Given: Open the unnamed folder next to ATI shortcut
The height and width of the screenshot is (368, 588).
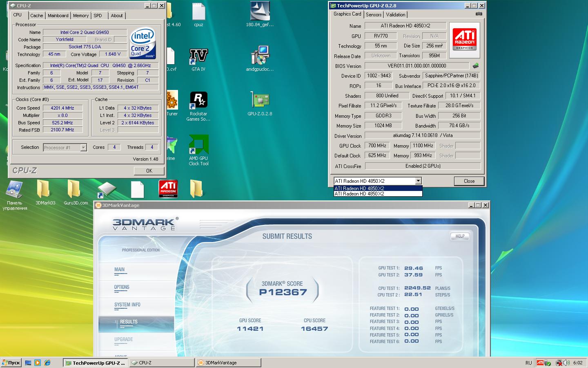Looking at the screenshot, I should (x=196, y=188).
